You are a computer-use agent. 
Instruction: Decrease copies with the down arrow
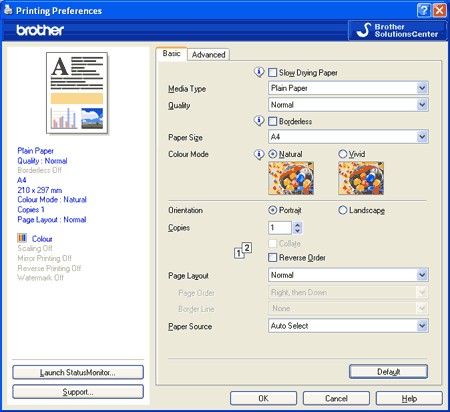coord(298,231)
